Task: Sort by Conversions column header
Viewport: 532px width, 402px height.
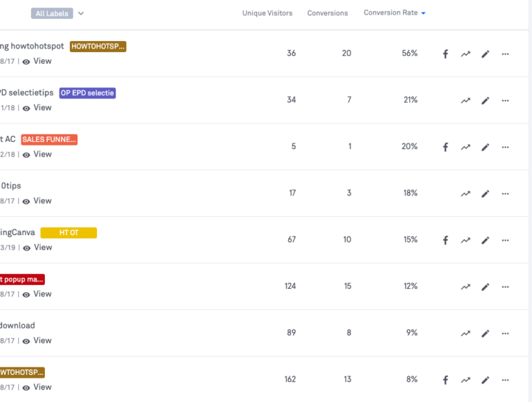Action: coord(328,13)
